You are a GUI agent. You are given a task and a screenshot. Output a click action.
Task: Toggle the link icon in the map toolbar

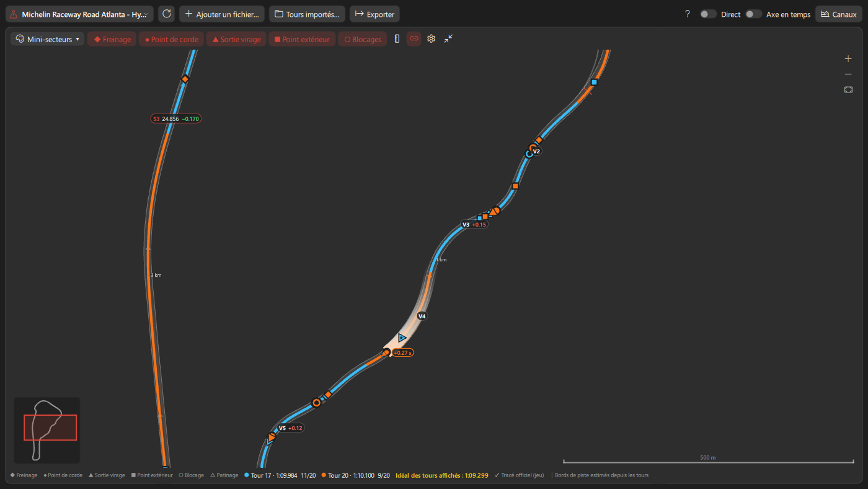414,38
